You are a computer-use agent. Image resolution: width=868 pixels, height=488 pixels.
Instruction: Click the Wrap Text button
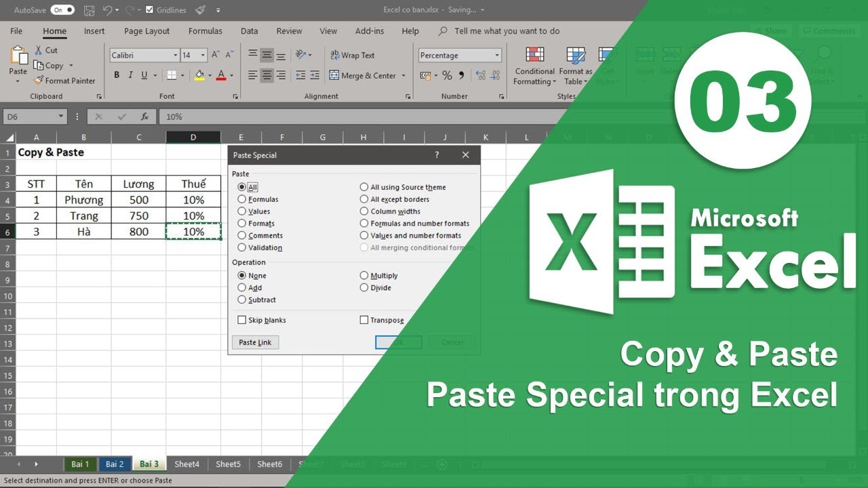352,56
